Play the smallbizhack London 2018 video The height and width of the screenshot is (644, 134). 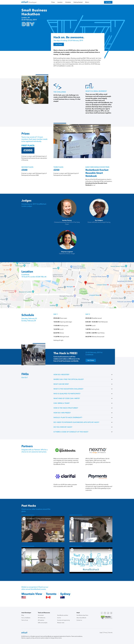[x=91, y=529]
